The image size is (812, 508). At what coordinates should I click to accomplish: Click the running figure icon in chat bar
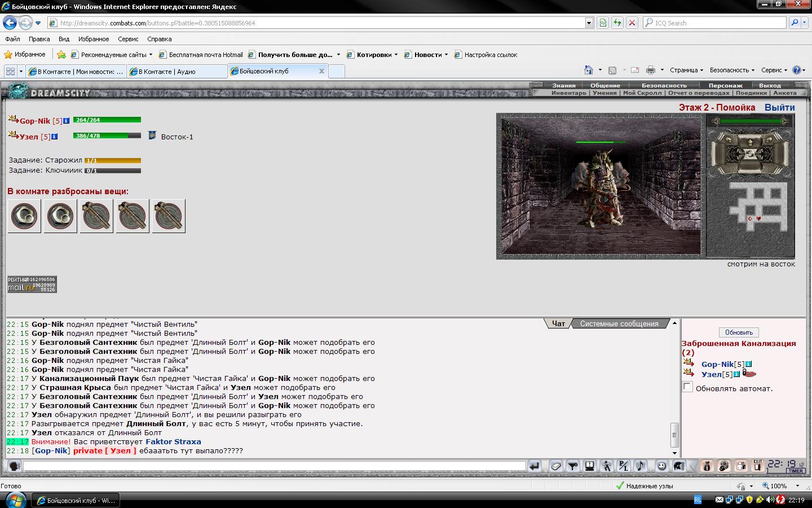(606, 466)
